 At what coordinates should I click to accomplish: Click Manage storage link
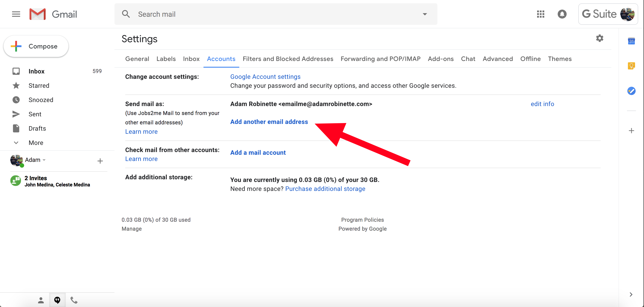coord(131,229)
